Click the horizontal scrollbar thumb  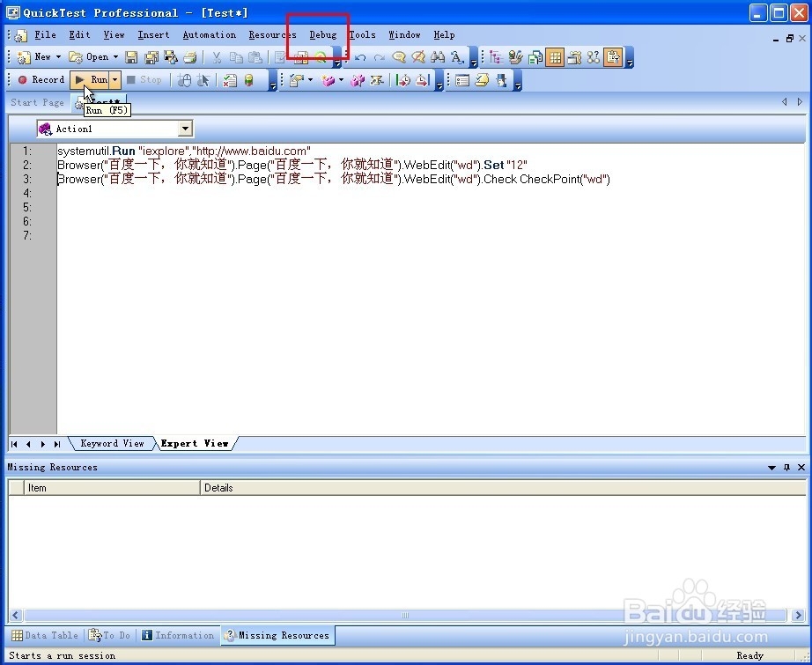pos(405,616)
